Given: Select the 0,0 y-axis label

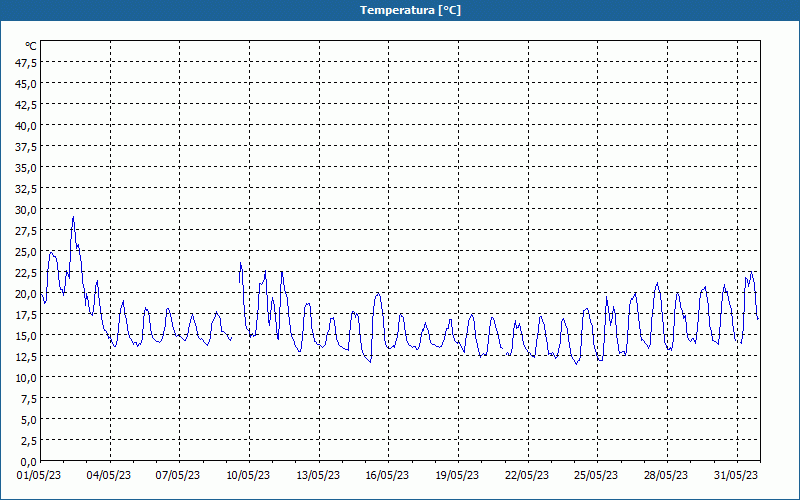Looking at the screenshot, I should [29, 462].
